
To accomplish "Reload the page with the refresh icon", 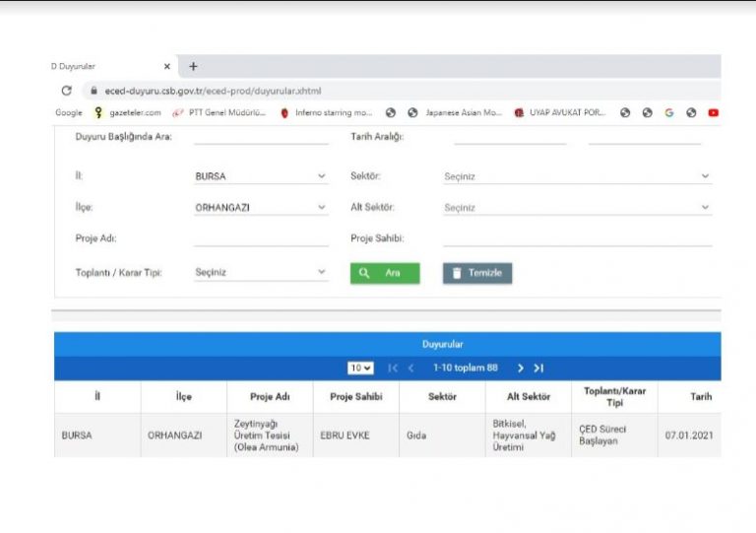I will [x=66, y=90].
